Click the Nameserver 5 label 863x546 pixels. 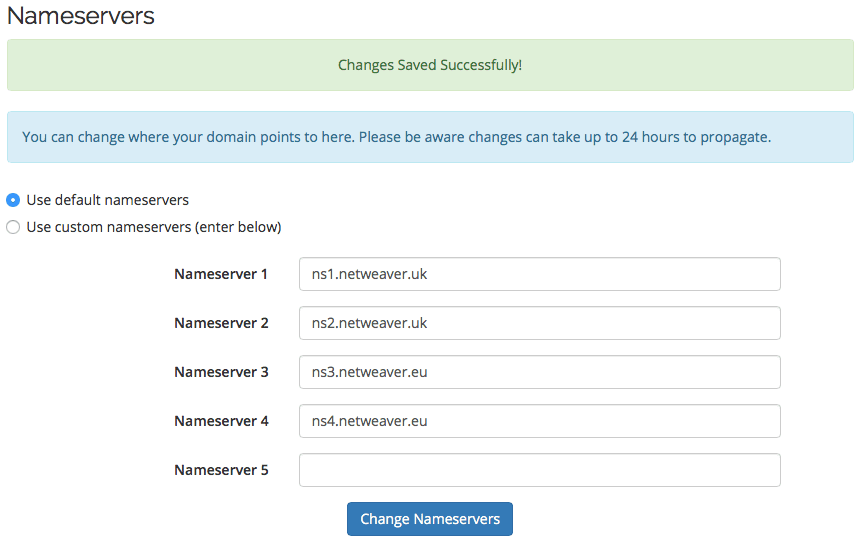(x=221, y=470)
